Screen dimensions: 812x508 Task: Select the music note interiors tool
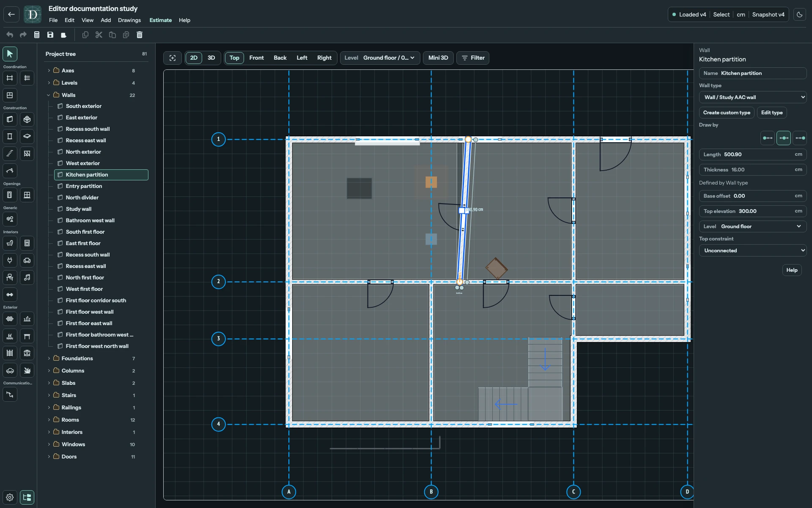pyautogui.click(x=27, y=277)
